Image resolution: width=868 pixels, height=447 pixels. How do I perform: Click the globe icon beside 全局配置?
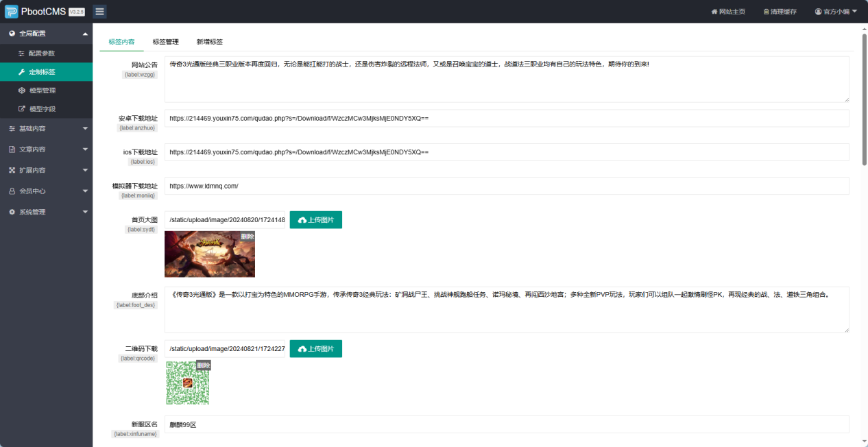click(x=12, y=33)
